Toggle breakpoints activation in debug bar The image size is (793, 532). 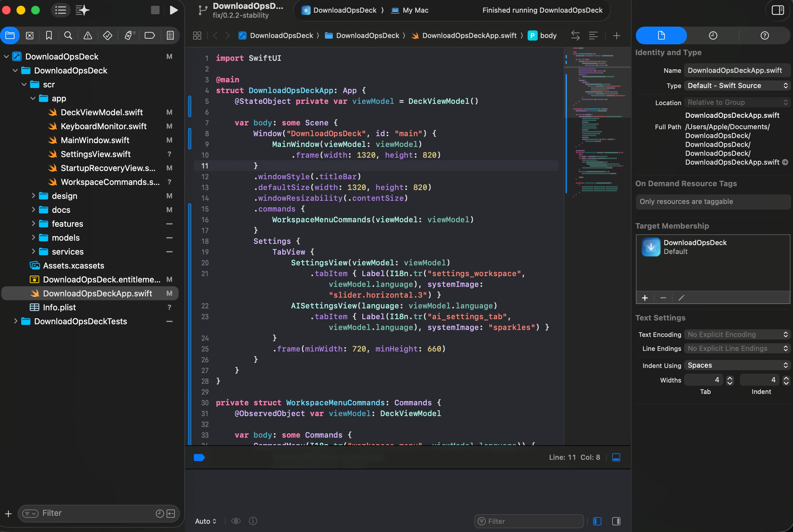199,457
